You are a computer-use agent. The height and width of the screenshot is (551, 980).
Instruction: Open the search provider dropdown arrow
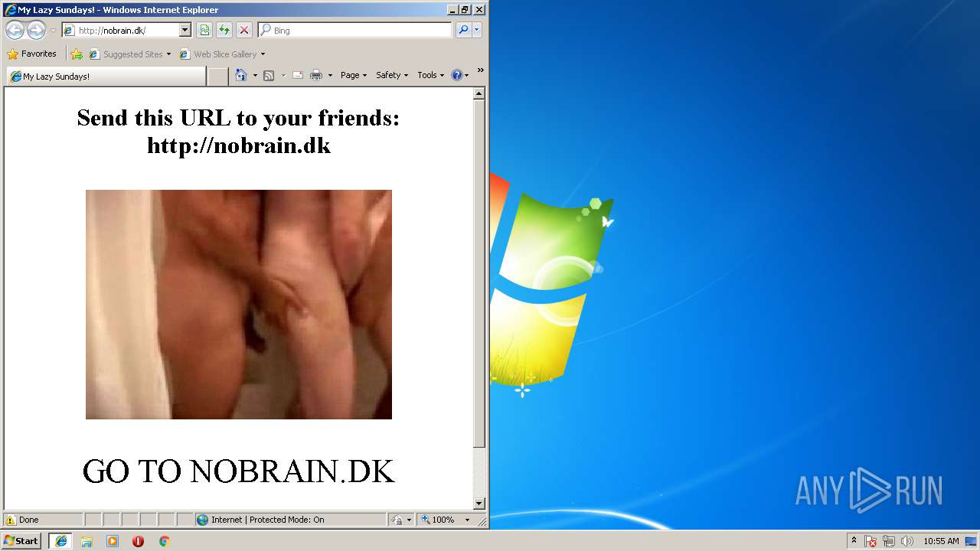(x=477, y=31)
